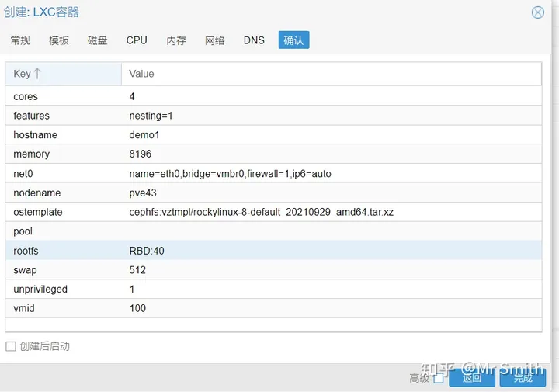Switch to the 常规 tab

[20, 40]
